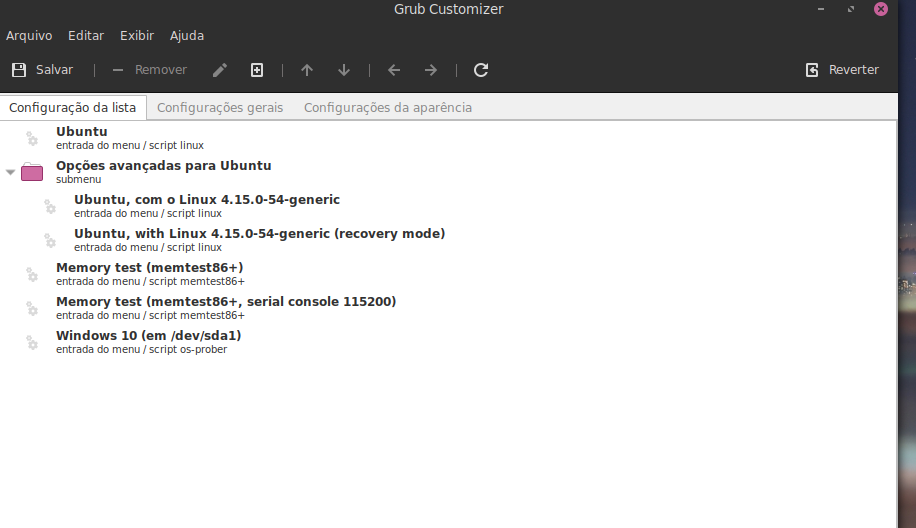Image resolution: width=916 pixels, height=528 pixels.
Task: Click gear icon beside serial console 115200 entry
Action: click(32, 308)
